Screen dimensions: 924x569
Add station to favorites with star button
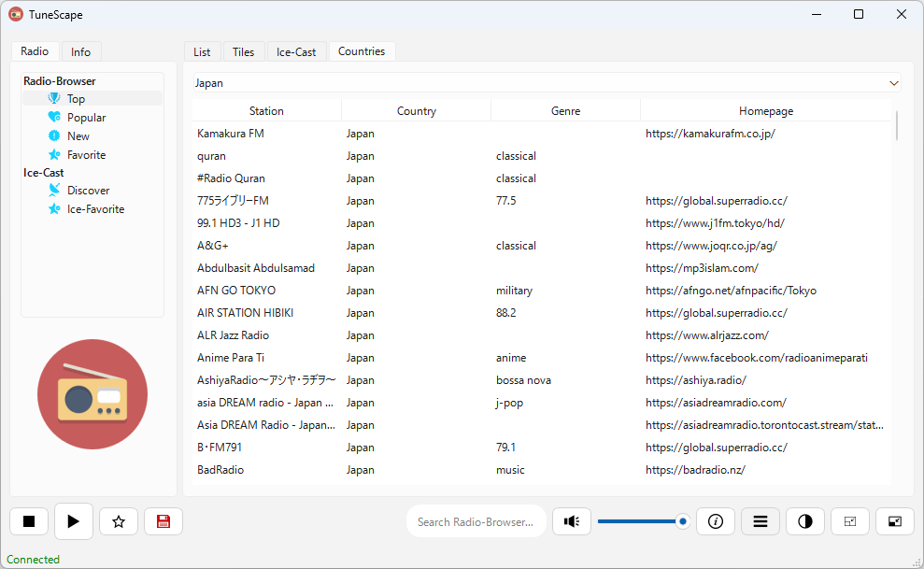(x=119, y=521)
